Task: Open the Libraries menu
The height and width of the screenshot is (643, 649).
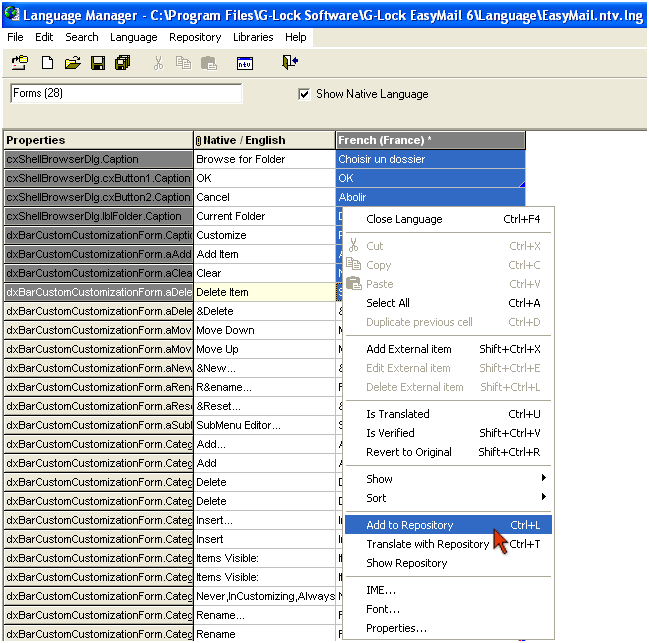Action: coord(253,37)
